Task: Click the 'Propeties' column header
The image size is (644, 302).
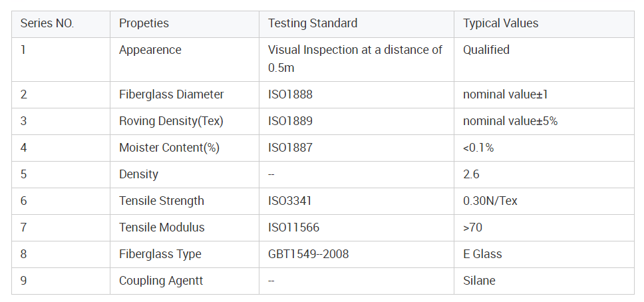Action: [144, 23]
